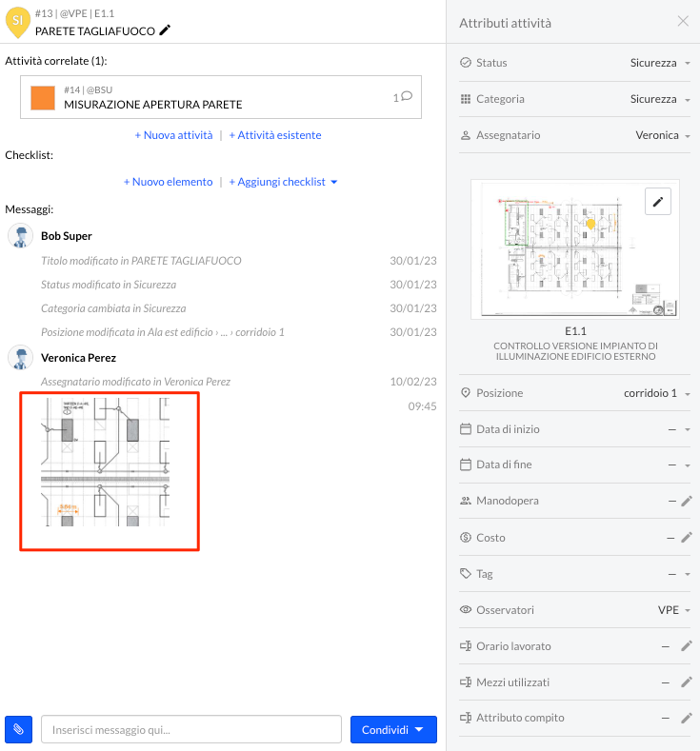
Task: Click the paperclip attachment button
Action: 19,729
